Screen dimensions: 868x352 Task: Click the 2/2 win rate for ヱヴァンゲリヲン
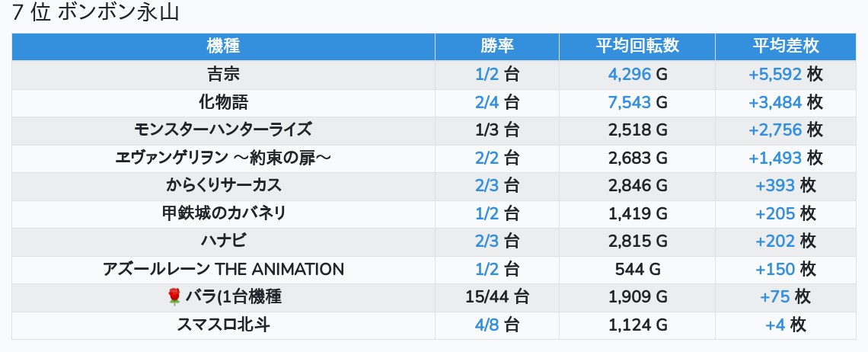pos(487,158)
